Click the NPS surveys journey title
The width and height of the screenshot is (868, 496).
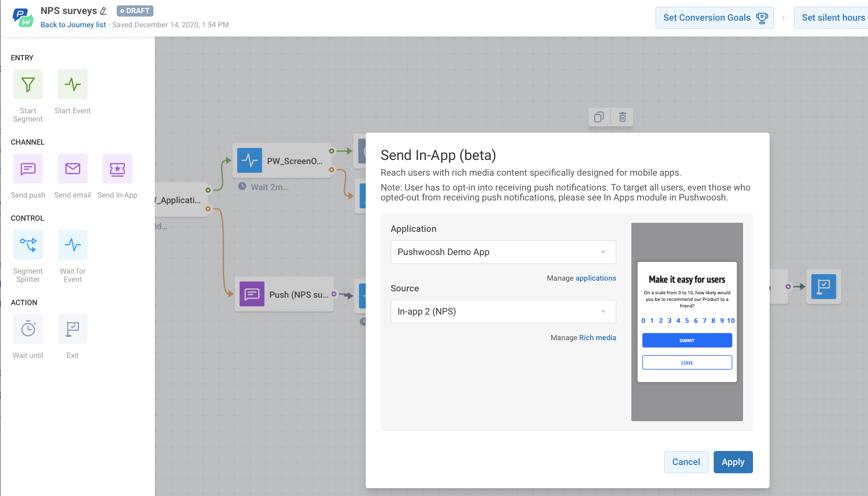pyautogui.click(x=69, y=11)
